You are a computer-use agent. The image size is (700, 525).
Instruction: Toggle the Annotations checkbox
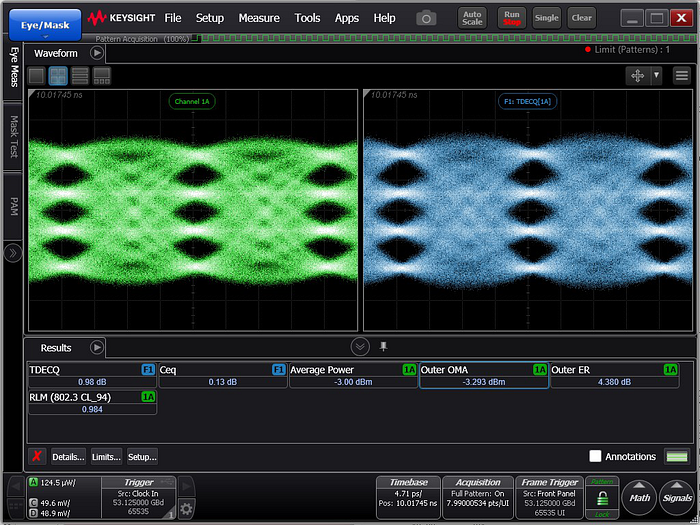pos(595,456)
